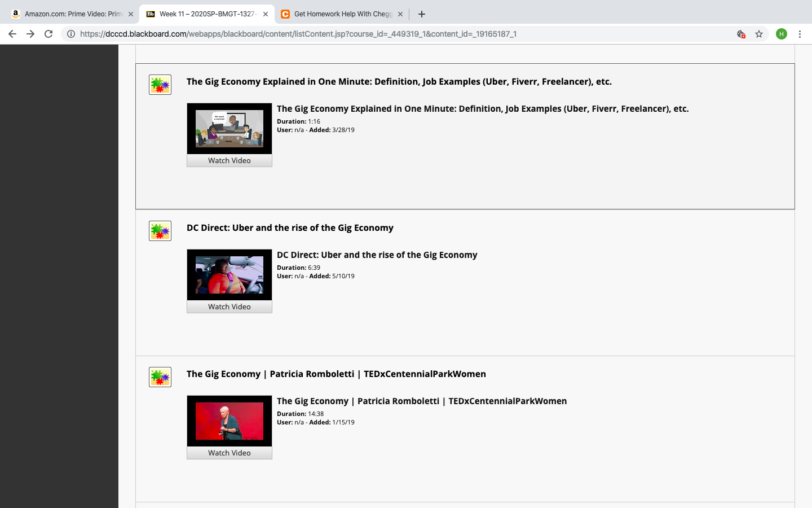Viewport: 812px width, 508px height.
Task: Open the DC Direct Uber video thumbnail
Action: [x=230, y=275]
